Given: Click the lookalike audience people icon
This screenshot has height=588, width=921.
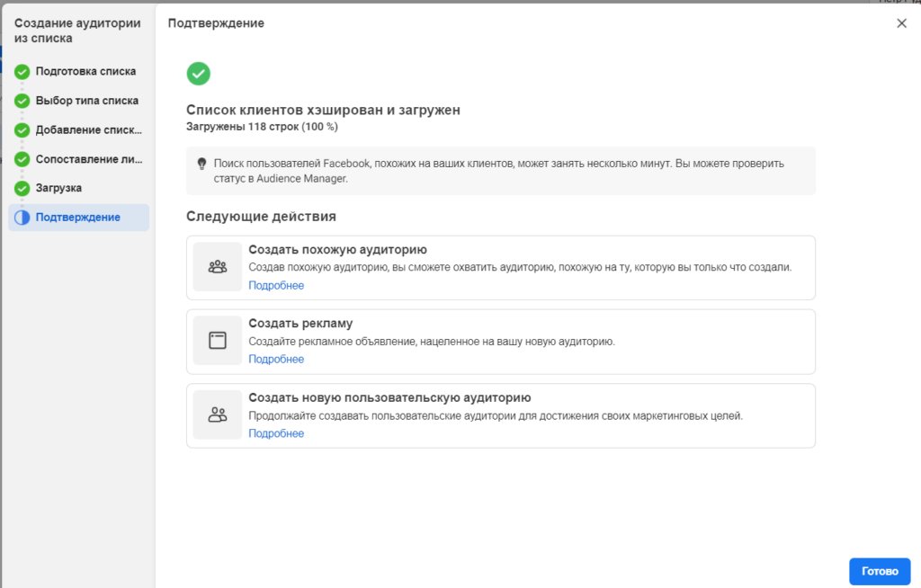Looking at the screenshot, I should click(216, 264).
